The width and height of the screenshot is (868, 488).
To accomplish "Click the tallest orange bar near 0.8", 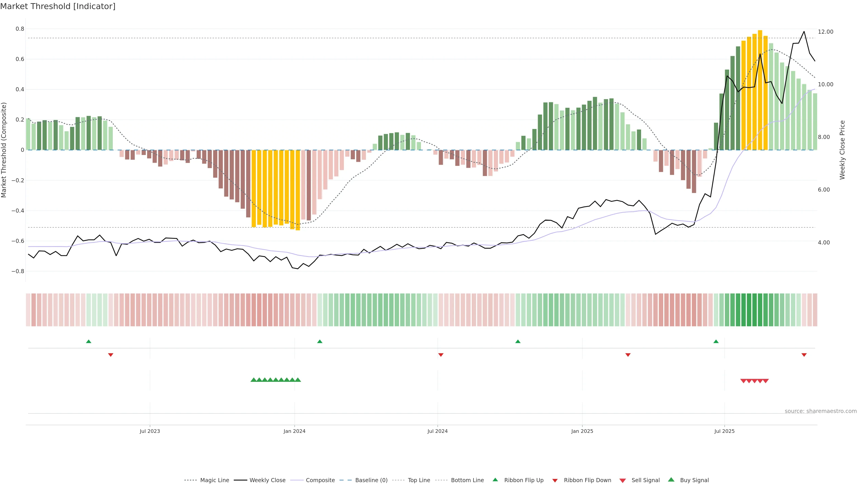I will pos(760,90).
